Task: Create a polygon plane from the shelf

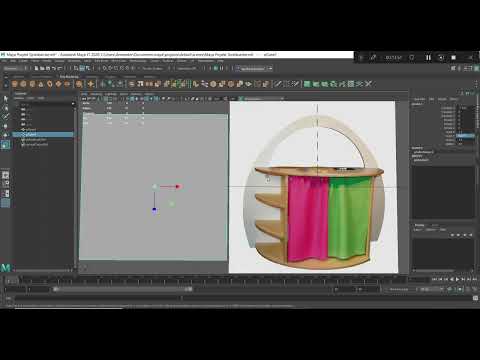Action: (58, 84)
